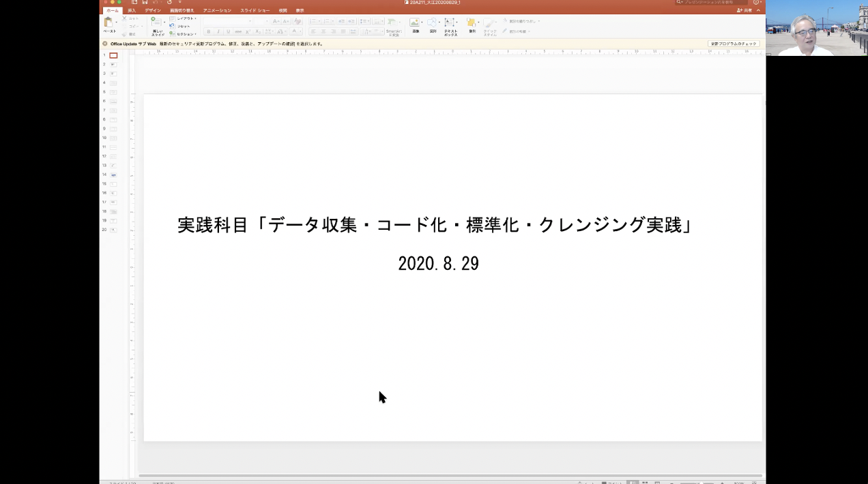Screen dimensions: 868x484
Task: Click the presentation search field
Action: click(710, 2)
